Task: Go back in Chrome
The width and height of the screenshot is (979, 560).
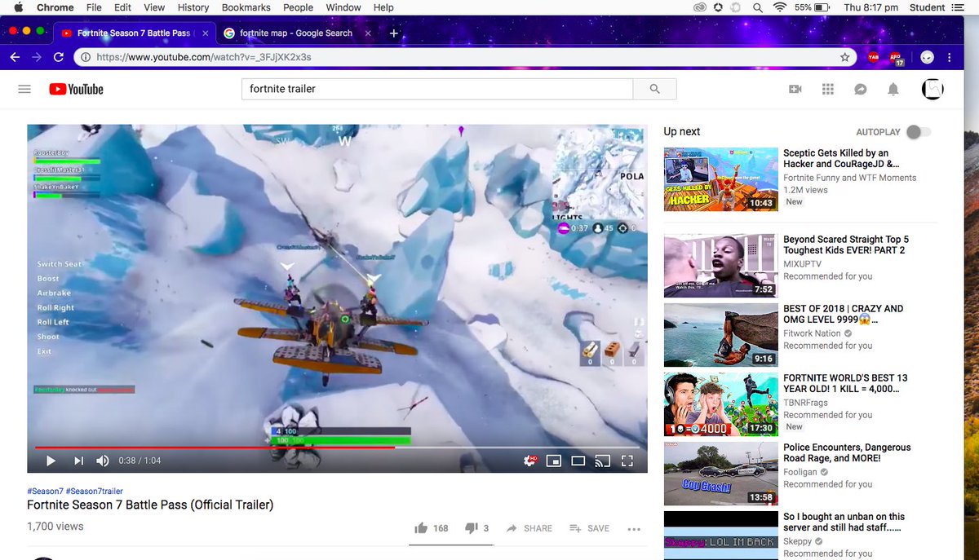Action: pyautogui.click(x=15, y=58)
